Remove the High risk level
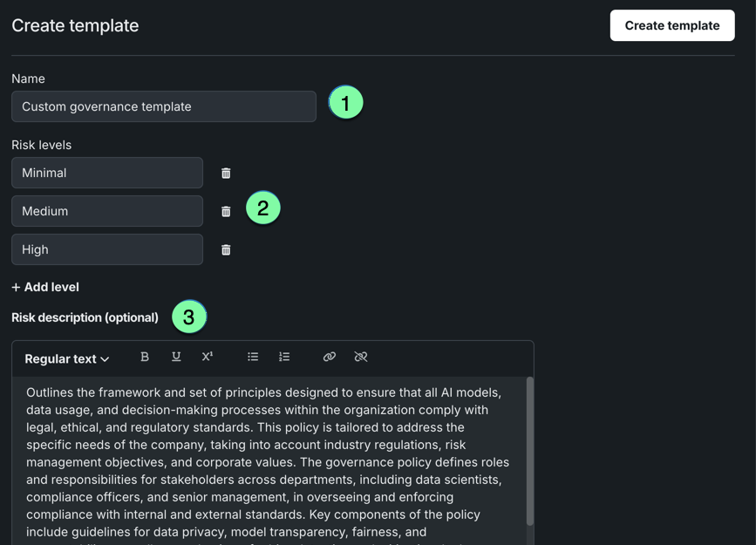This screenshot has height=545, width=756. (x=226, y=250)
